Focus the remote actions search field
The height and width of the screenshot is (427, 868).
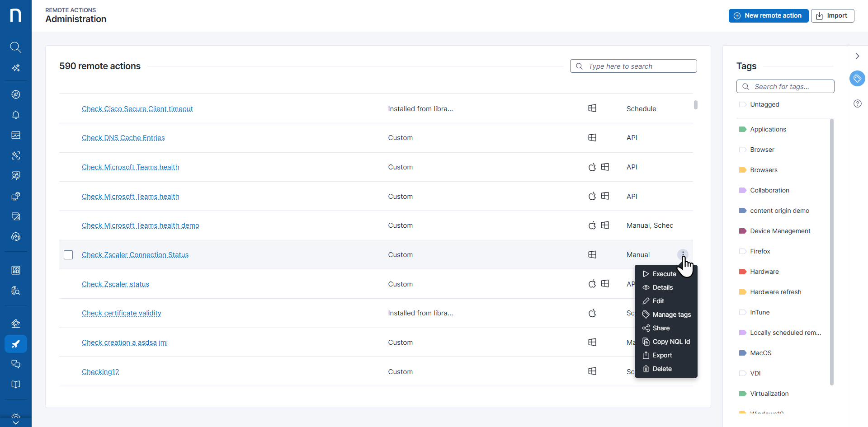pyautogui.click(x=633, y=66)
